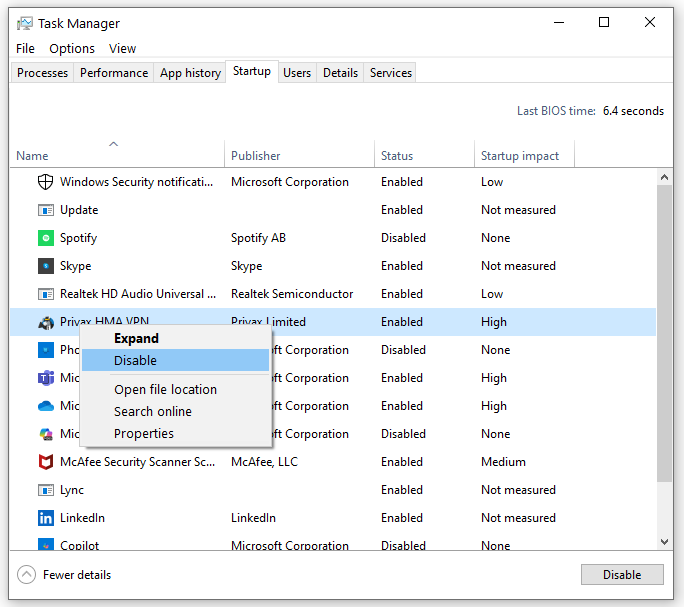Switch to the Users tab
This screenshot has height=607, width=684.
click(297, 72)
